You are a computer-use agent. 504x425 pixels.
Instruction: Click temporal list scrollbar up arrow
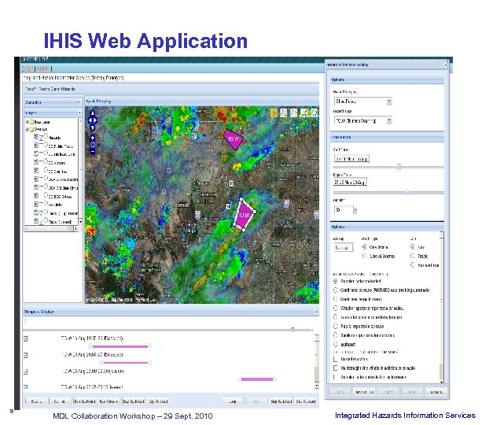click(x=317, y=338)
